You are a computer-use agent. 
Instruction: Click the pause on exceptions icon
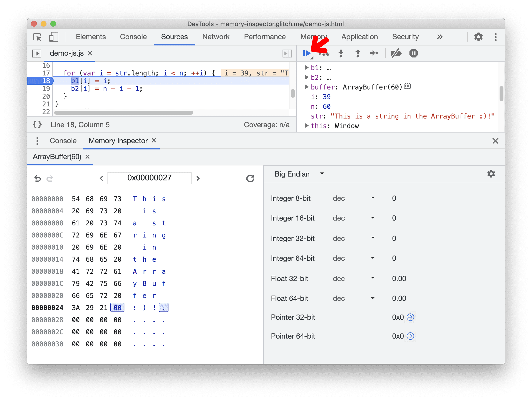pos(413,53)
